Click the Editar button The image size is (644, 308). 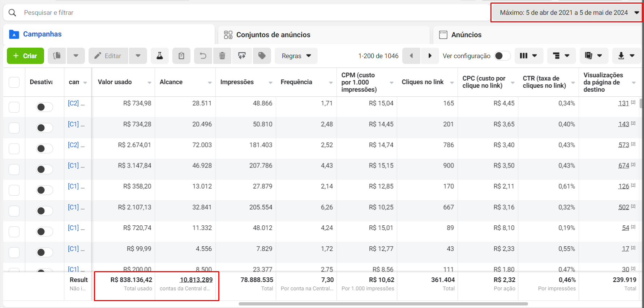[x=108, y=56]
